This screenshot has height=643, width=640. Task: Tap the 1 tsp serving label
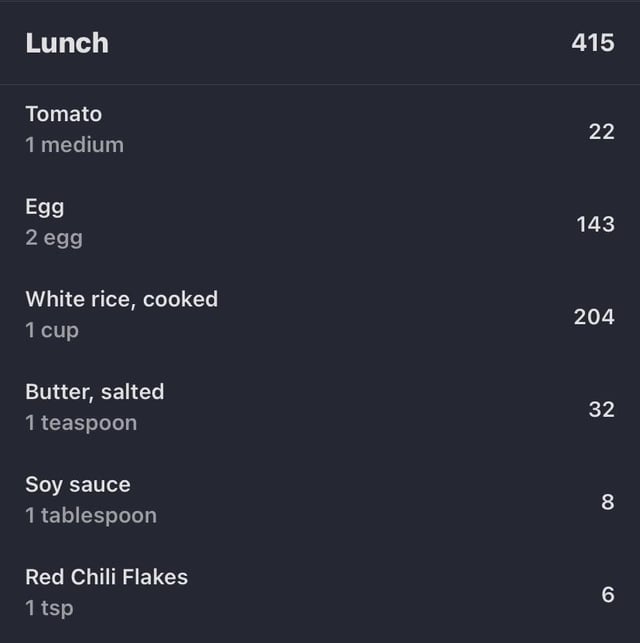click(x=50, y=609)
